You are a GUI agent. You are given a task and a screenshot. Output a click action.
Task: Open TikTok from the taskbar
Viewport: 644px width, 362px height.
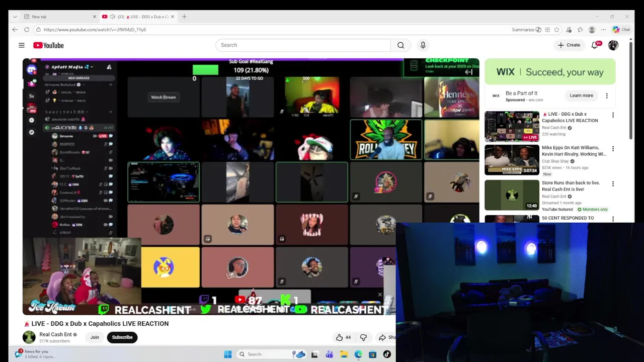click(387, 354)
